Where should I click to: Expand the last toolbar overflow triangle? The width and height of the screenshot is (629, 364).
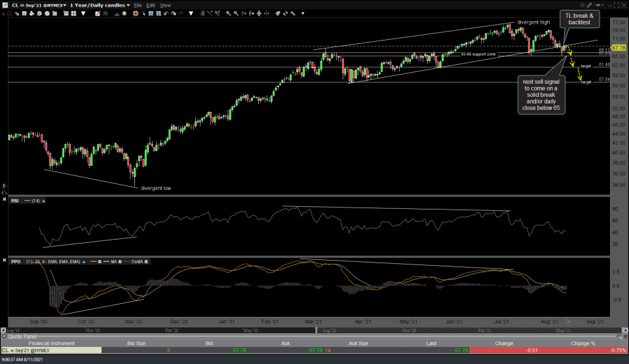point(303,14)
